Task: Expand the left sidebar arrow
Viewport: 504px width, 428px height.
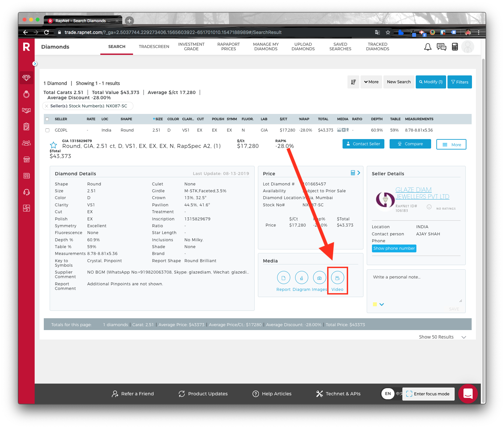Action: click(35, 64)
